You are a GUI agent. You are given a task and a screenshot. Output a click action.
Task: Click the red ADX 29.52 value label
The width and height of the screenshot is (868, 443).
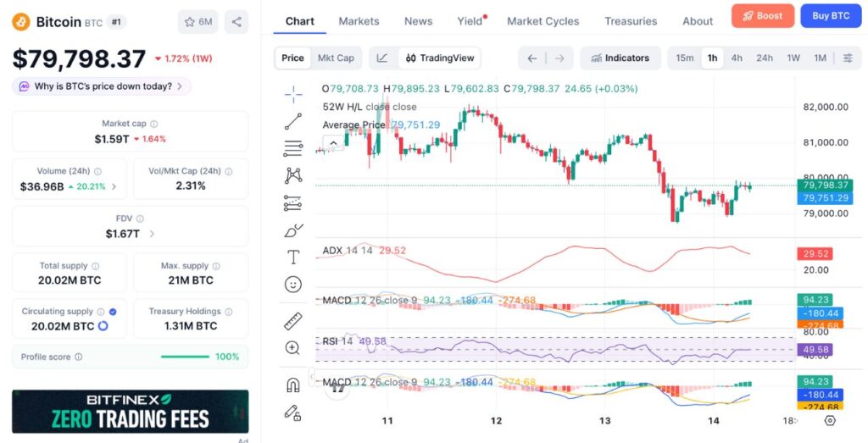click(x=815, y=254)
